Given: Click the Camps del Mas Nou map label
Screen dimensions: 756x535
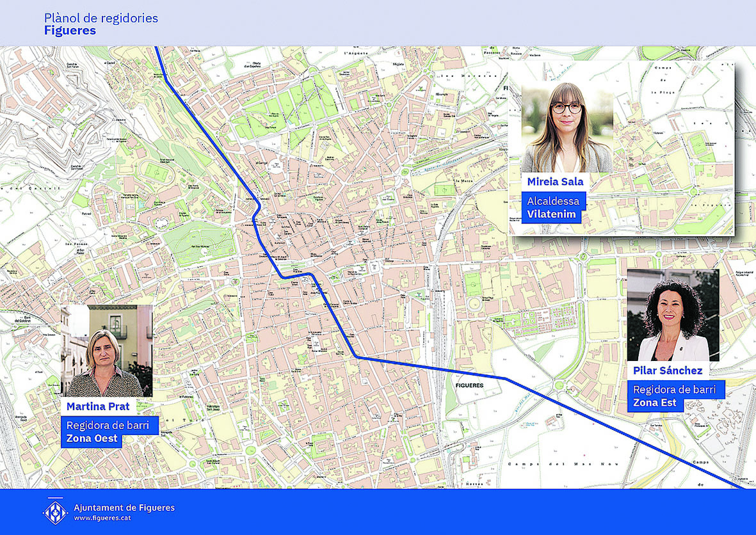Looking at the screenshot, I should pos(542,463).
